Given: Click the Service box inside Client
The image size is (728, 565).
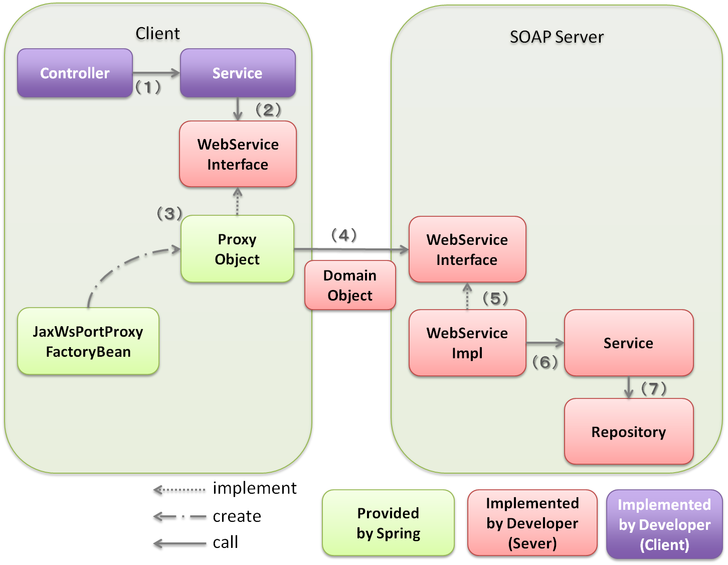Looking at the screenshot, I should click(238, 73).
